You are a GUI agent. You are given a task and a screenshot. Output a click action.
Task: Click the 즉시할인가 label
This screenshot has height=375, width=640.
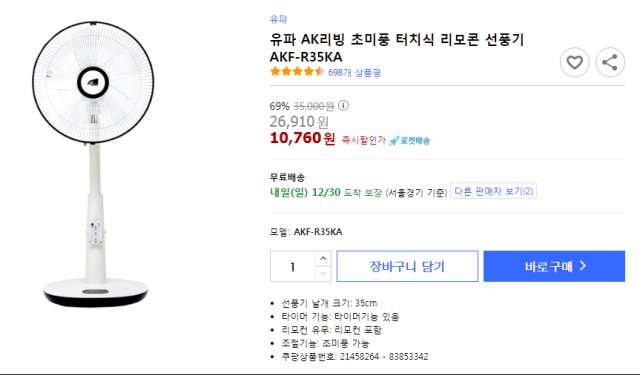tap(363, 140)
